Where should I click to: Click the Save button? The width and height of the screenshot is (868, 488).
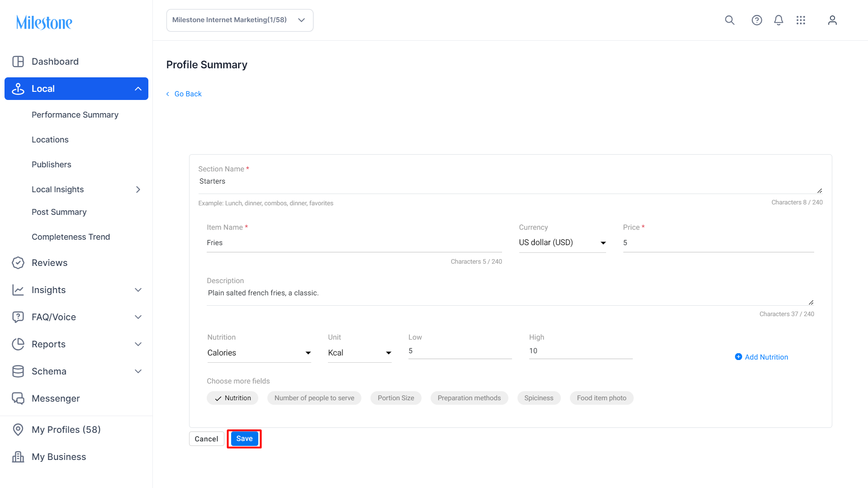pyautogui.click(x=244, y=439)
